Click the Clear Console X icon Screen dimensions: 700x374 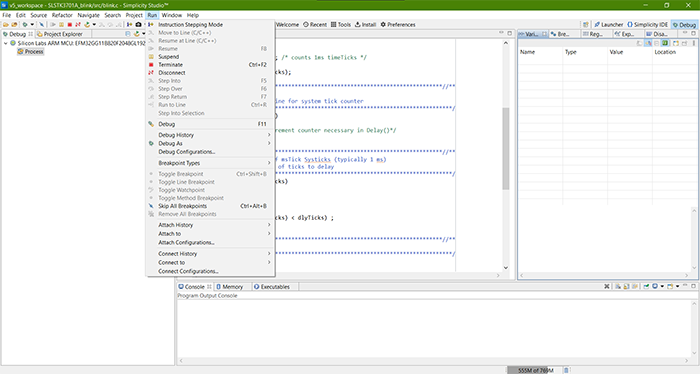tap(607, 286)
